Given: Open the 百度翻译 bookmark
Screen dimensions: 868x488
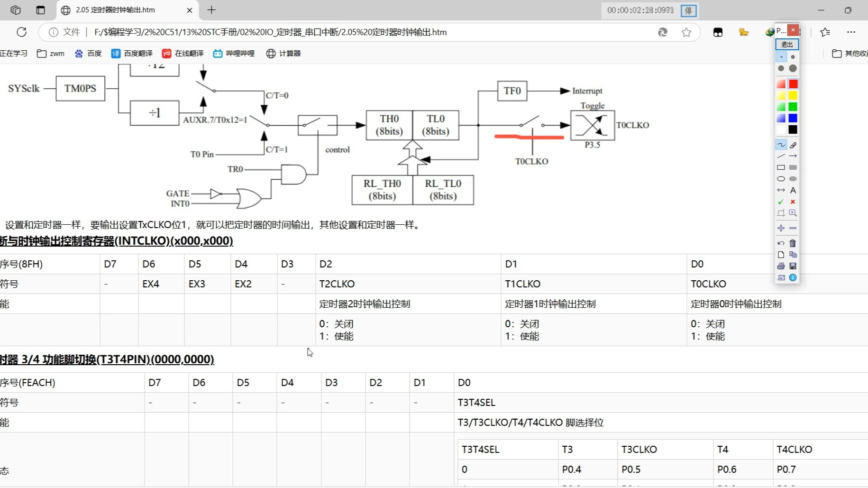Looking at the screenshot, I should click(x=132, y=54).
